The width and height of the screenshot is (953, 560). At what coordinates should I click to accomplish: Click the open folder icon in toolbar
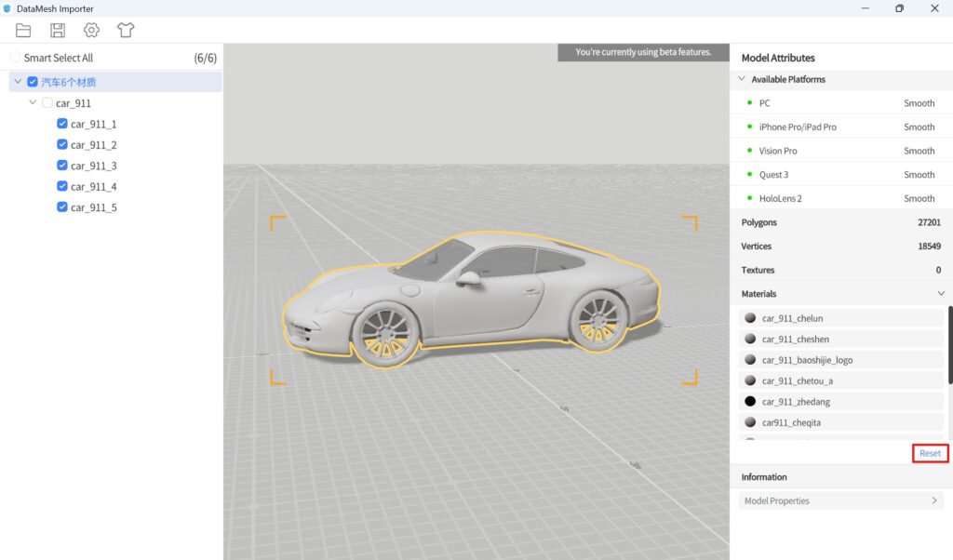[x=23, y=30]
